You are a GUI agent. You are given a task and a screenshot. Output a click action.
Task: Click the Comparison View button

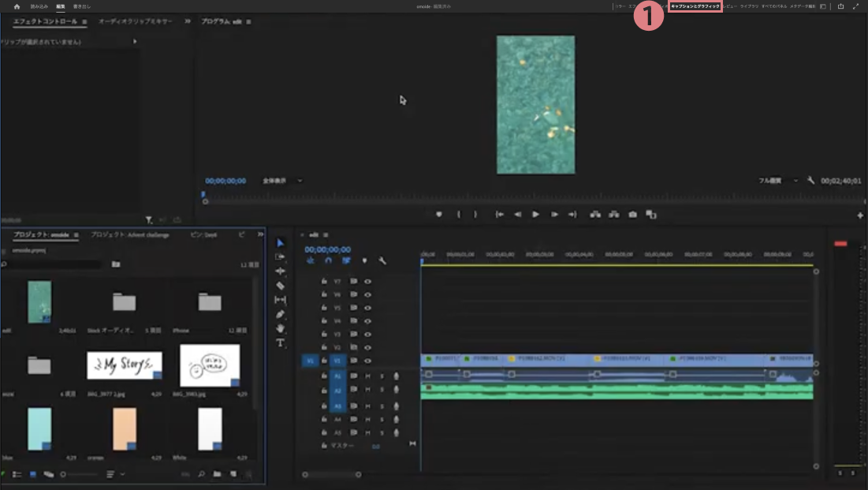click(651, 215)
